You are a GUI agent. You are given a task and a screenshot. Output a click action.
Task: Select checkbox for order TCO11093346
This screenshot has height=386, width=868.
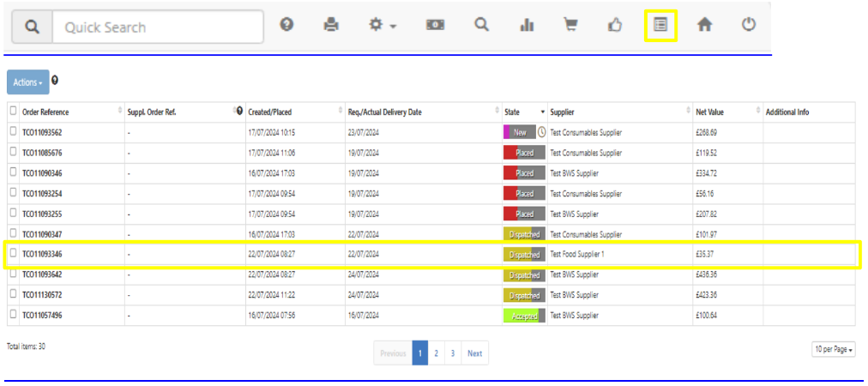pos(13,254)
